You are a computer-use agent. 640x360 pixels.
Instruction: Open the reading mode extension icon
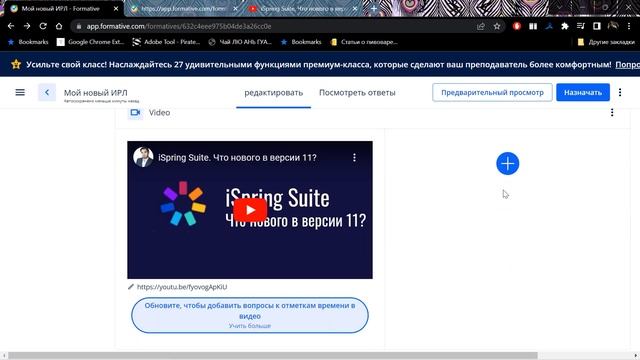[533, 26]
